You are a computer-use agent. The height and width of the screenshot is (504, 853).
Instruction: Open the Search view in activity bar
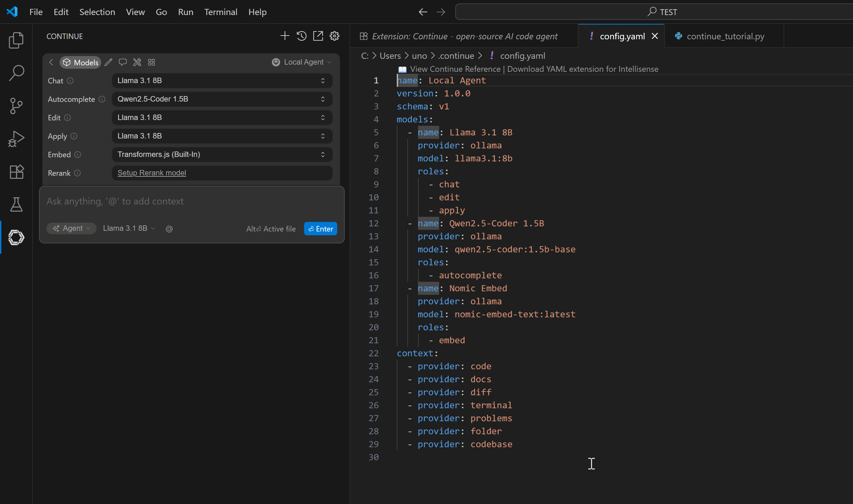point(16,73)
